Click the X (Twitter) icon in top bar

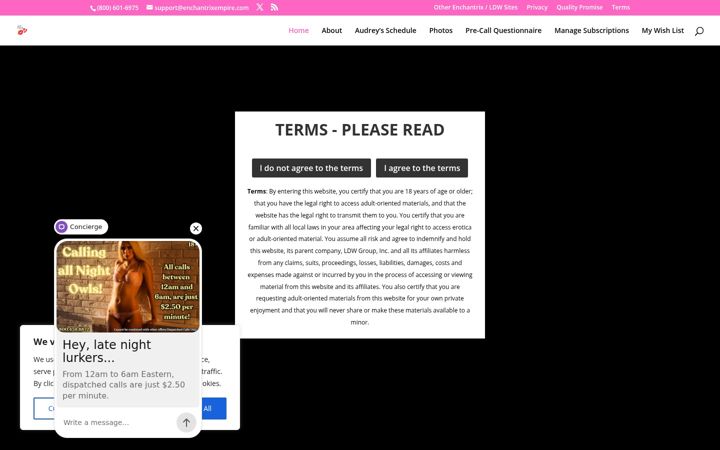coord(260,7)
